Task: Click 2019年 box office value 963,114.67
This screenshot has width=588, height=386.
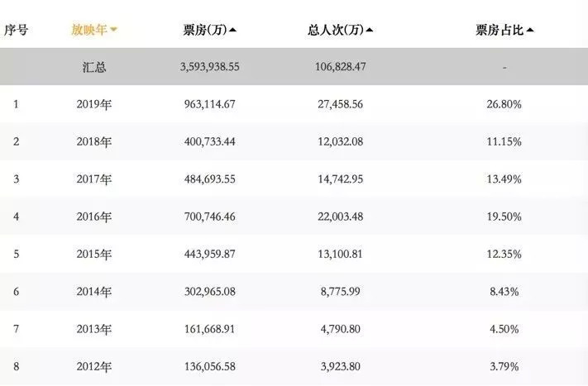Action: (x=209, y=104)
